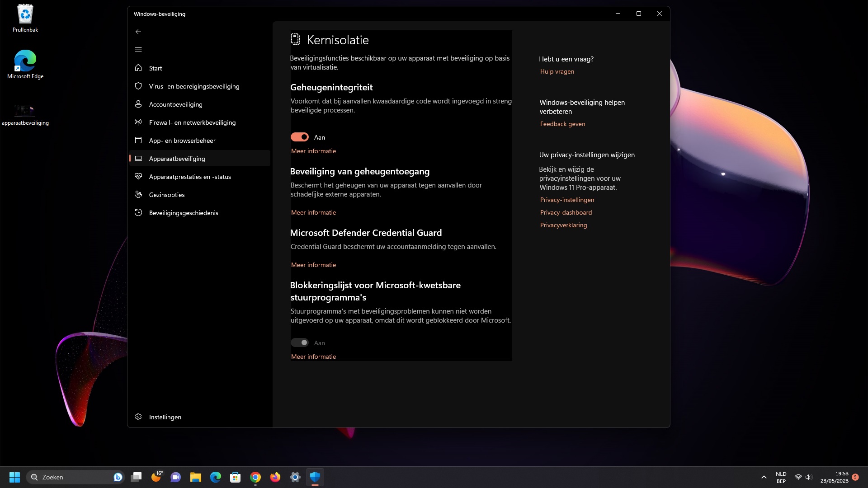Click the Feedback geven link
This screenshot has height=488, width=868.
(x=562, y=124)
